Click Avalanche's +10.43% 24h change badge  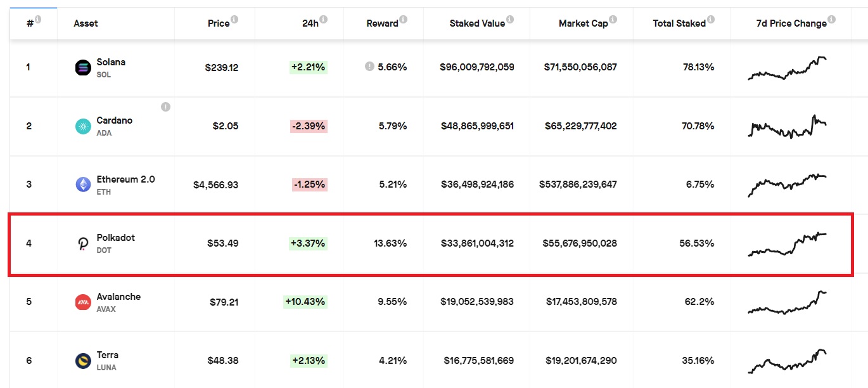(305, 302)
